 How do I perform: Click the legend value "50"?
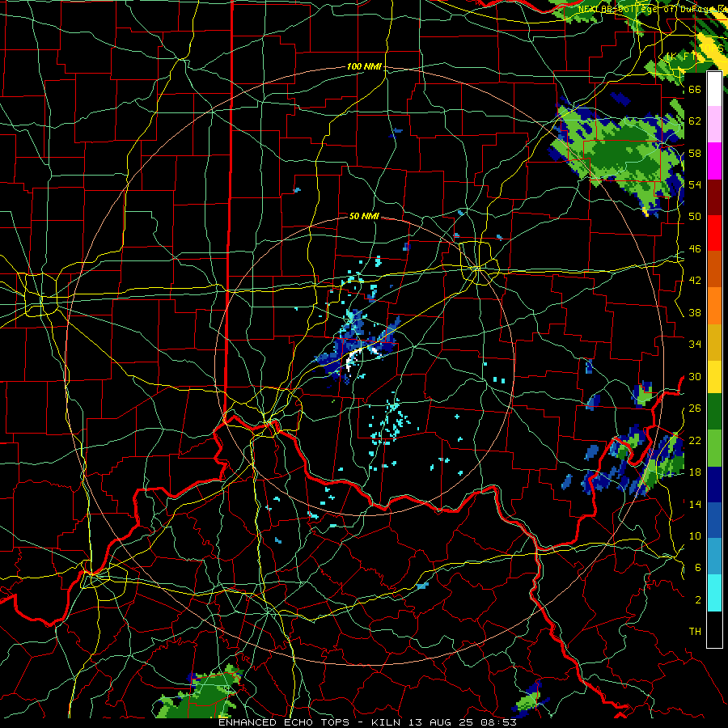[x=695, y=217]
